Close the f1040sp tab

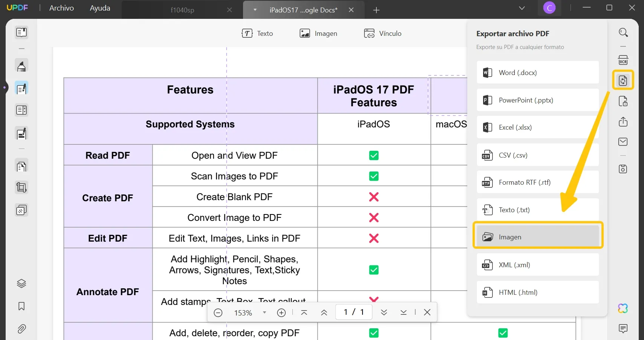click(229, 10)
